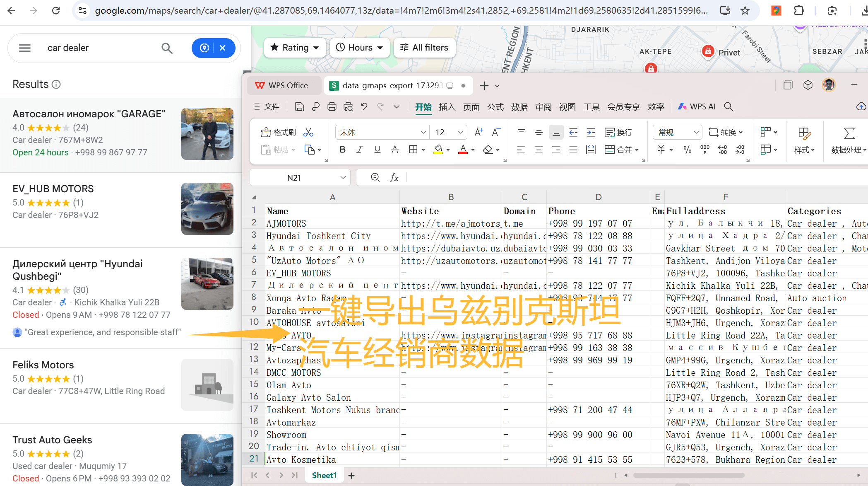Viewport: 868px width, 486px height.
Task: Toggle underline formatting
Action: (x=377, y=150)
